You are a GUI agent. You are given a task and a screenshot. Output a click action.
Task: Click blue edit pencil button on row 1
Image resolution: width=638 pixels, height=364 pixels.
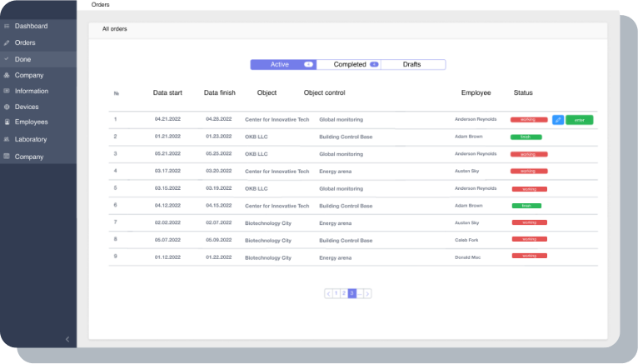click(558, 120)
